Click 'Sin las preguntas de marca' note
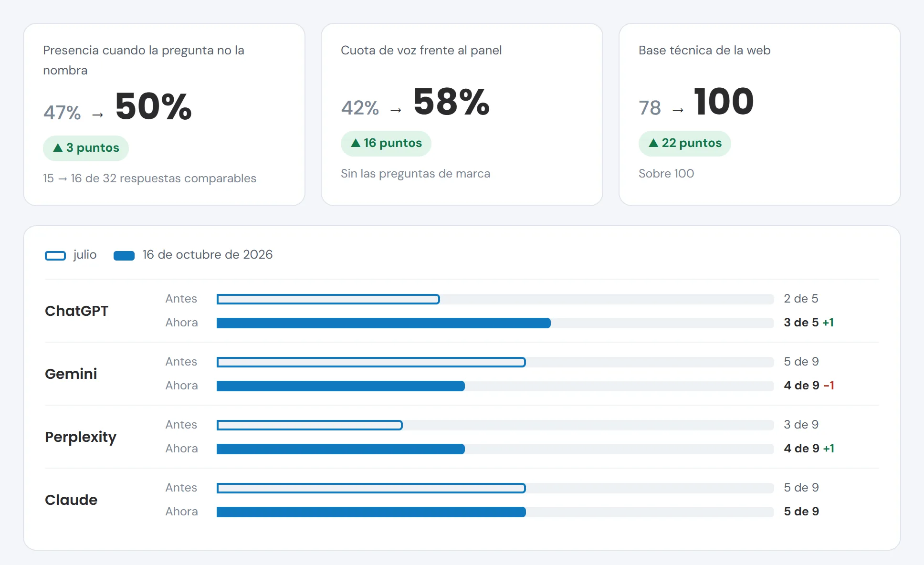Image resolution: width=924 pixels, height=565 pixels. coord(415,173)
